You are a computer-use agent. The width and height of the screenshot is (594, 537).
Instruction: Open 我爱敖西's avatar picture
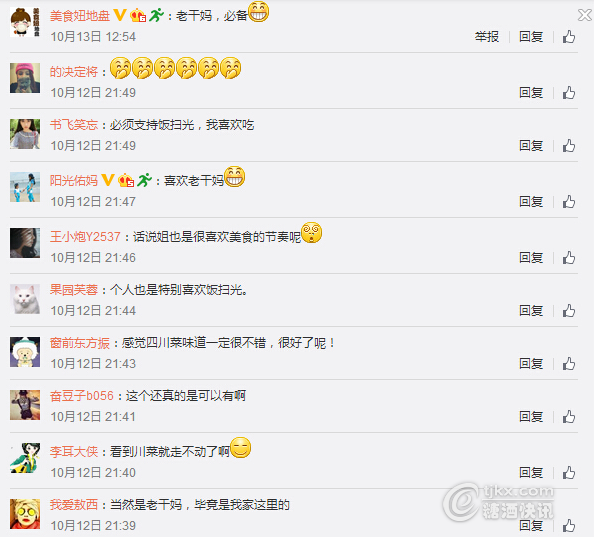pos(25,514)
